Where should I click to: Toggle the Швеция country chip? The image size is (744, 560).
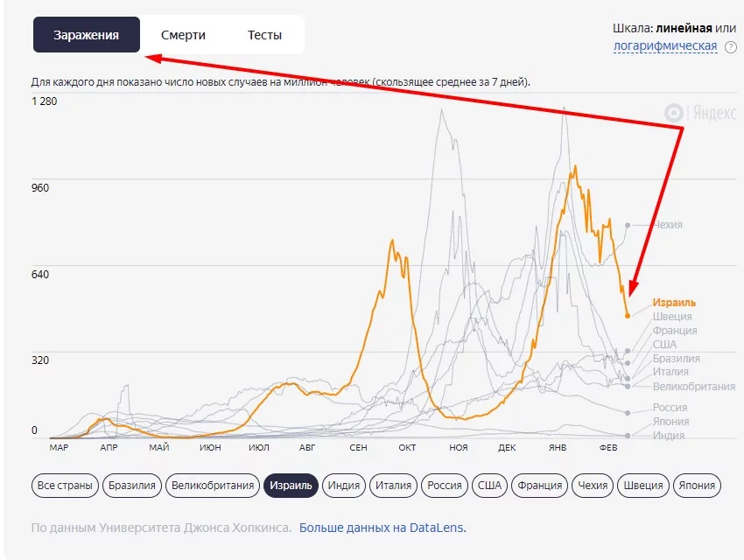point(643,485)
